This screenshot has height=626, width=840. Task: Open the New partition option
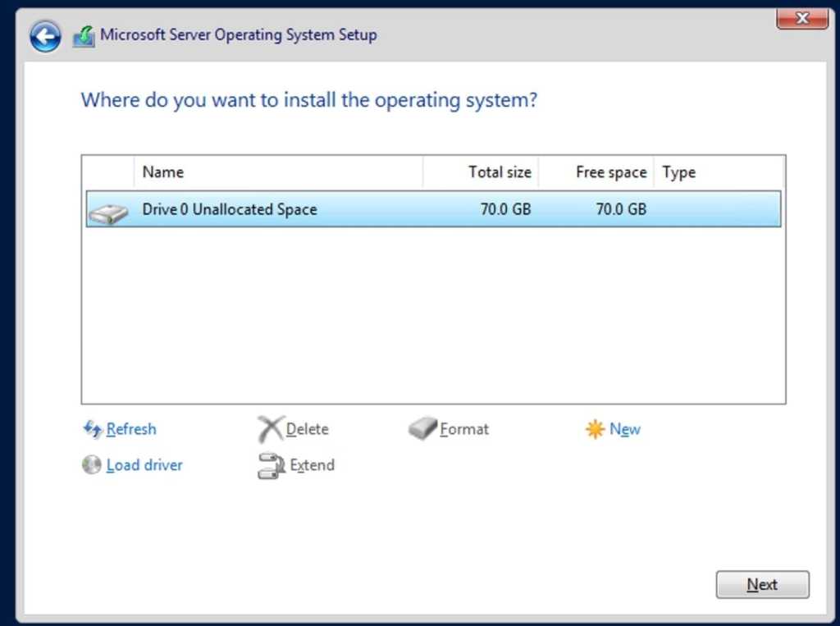[625, 429]
